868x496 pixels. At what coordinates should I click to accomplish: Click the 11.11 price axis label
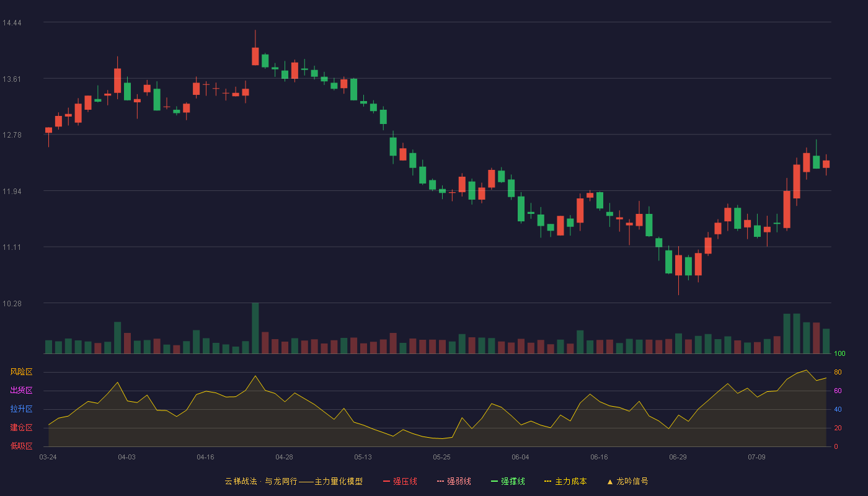[x=12, y=247]
